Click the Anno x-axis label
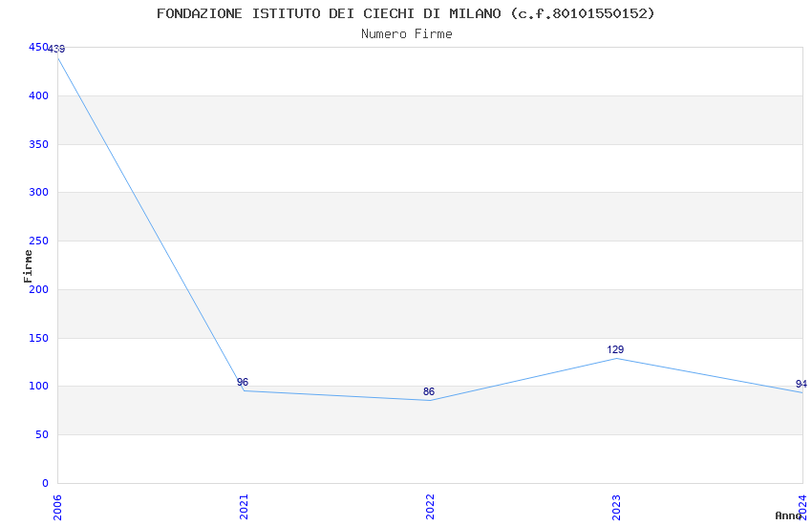 pyautogui.click(x=788, y=515)
